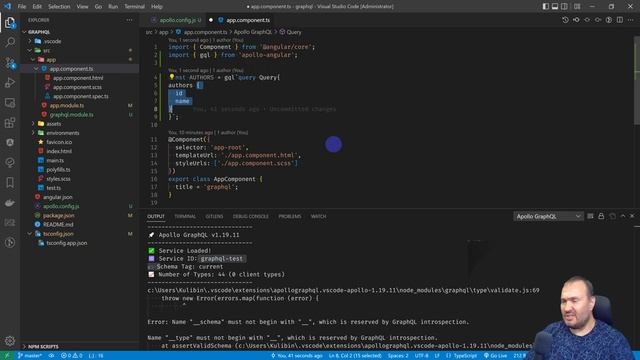Screen dimensions: 640x360
Task: Open the Source Control view
Action: [10, 62]
